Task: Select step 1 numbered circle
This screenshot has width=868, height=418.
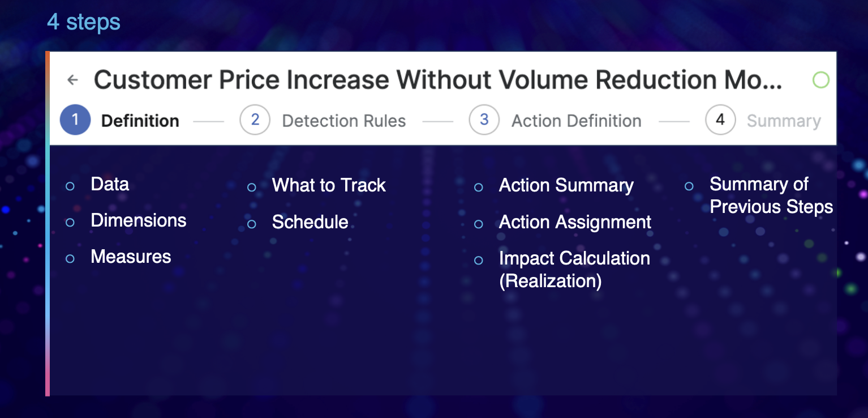Action: click(75, 121)
